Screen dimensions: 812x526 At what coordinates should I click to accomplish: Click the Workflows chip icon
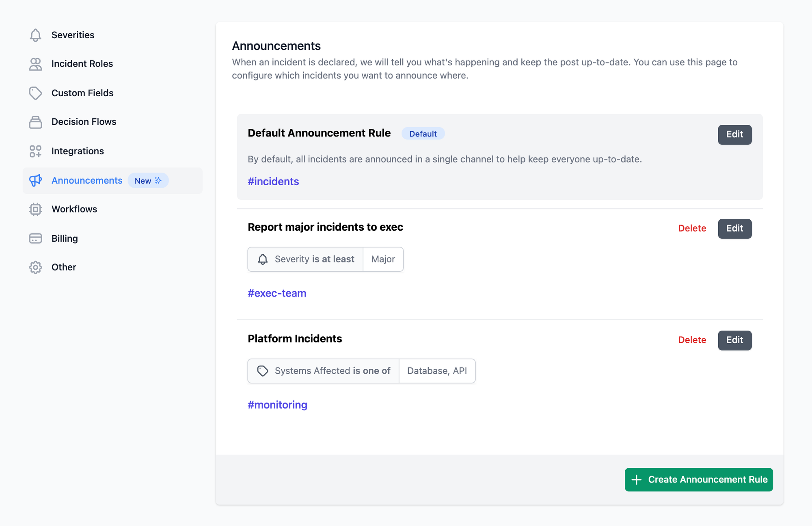[x=35, y=209]
